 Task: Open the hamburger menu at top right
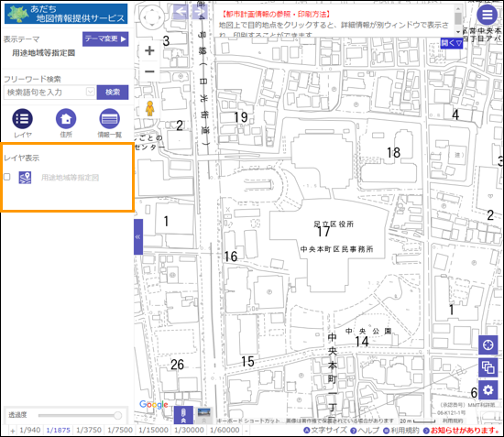(487, 15)
